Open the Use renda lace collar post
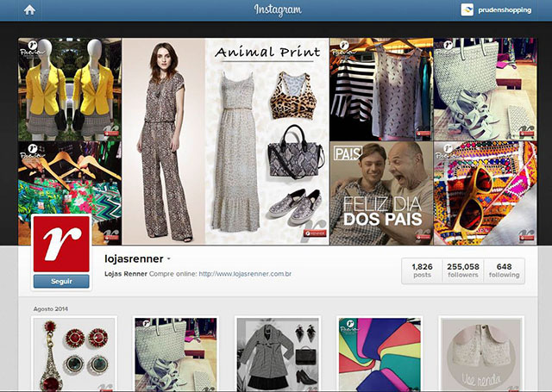The height and width of the screenshot is (392, 552). 481,354
